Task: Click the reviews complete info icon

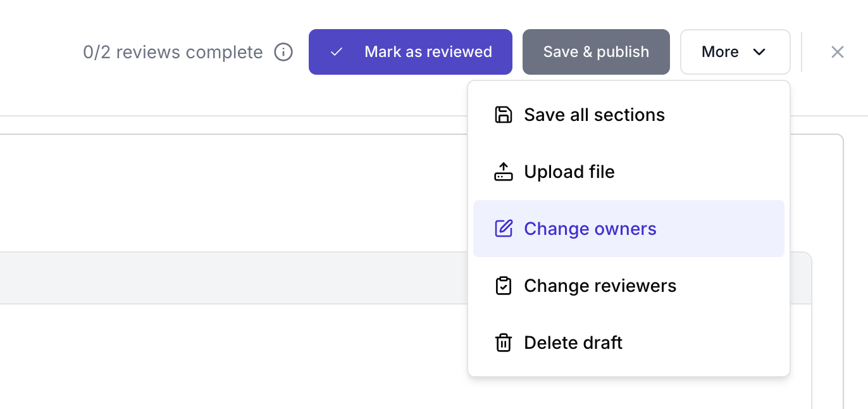Action: point(283,52)
